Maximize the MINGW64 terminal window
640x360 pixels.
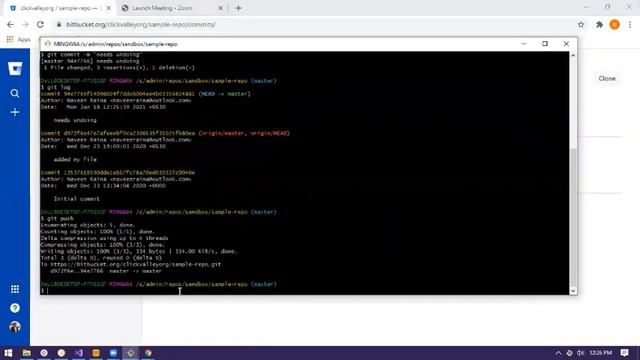545,44
